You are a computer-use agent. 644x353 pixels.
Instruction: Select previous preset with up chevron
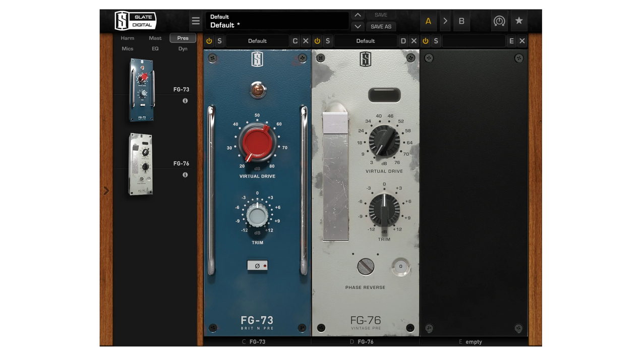click(x=358, y=15)
